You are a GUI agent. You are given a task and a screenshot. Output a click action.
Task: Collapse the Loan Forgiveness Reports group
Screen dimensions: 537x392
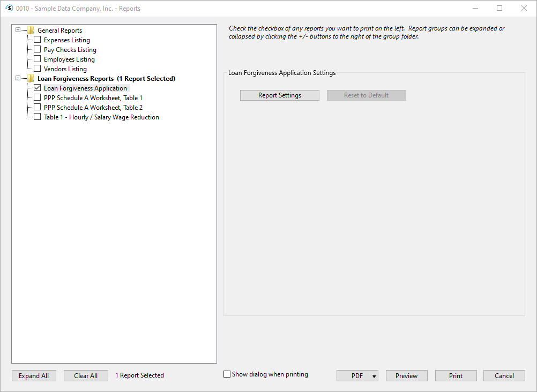(18, 79)
